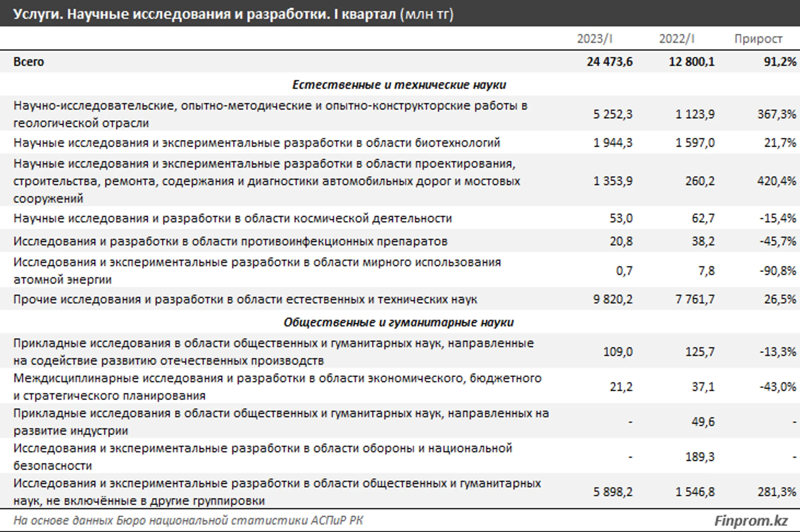Click the biotechnology research row label
The image size is (800, 532).
tap(257, 143)
